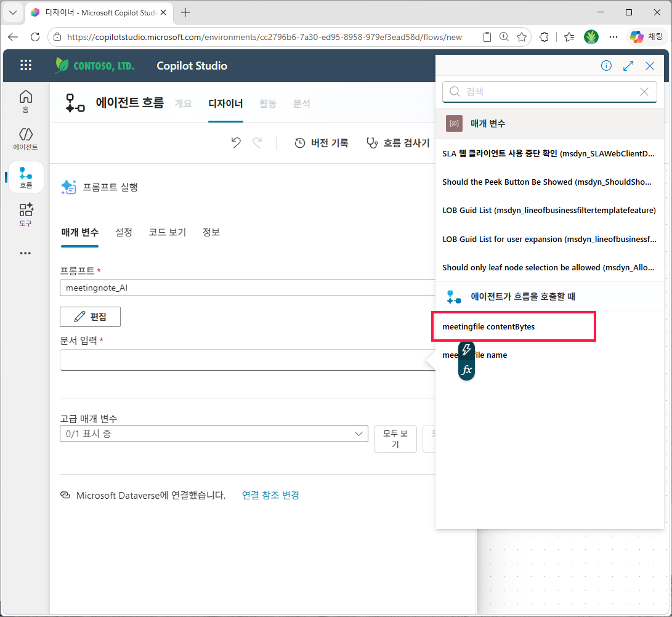Open a new browser tab
This screenshot has height=617, width=672.
point(185,12)
